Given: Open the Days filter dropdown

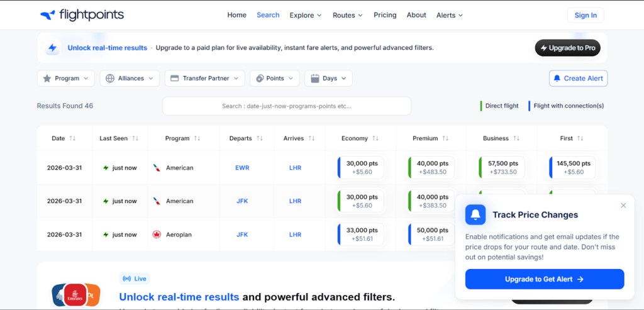Looking at the screenshot, I should point(328,79).
